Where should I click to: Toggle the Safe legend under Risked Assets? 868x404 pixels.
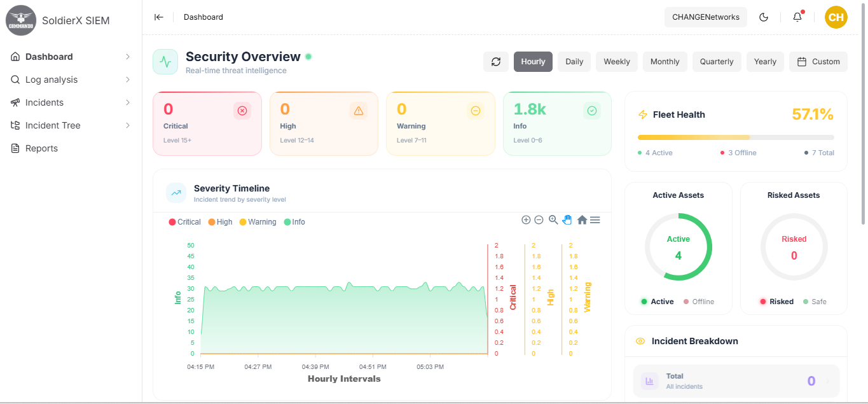click(815, 302)
